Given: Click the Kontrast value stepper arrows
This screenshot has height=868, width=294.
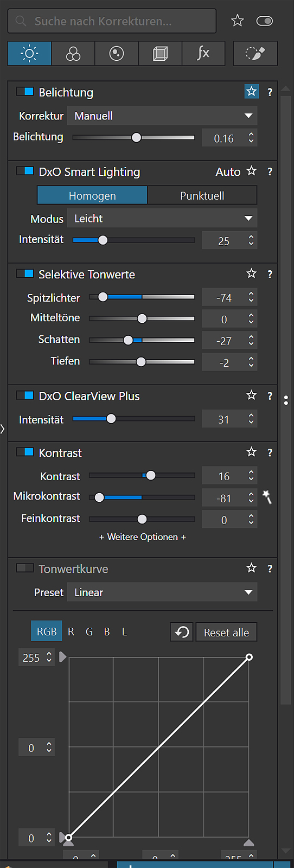Looking at the screenshot, I should (x=251, y=476).
